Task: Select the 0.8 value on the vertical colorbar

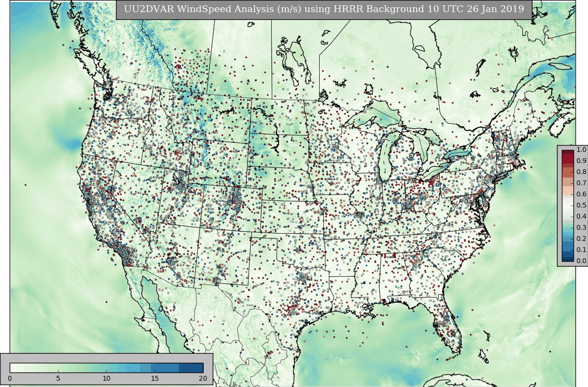Action: (x=581, y=172)
